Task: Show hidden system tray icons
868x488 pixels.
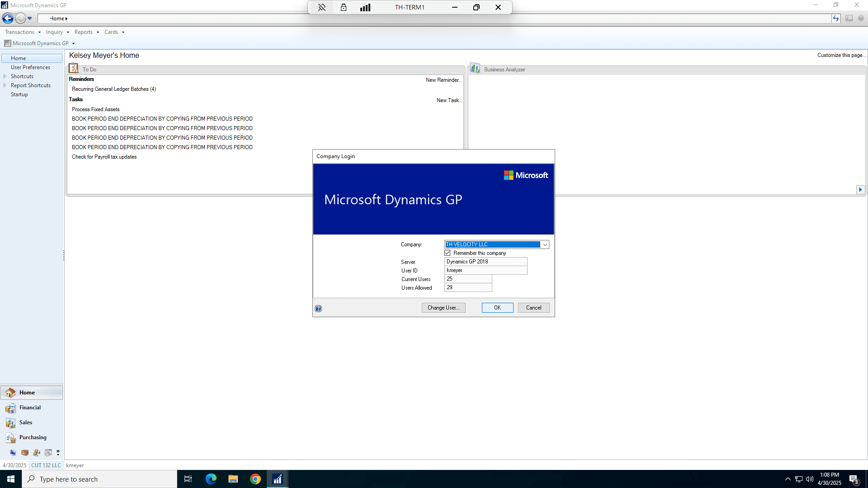Action: [788, 479]
